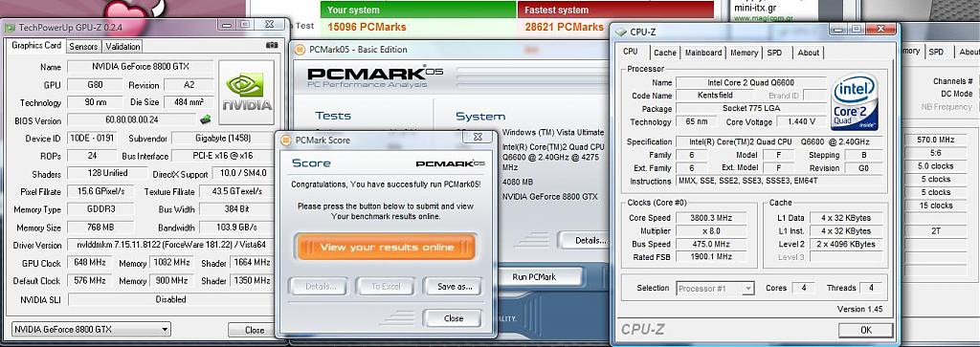Click the Memory Type GDDR3 field

pos(100,209)
